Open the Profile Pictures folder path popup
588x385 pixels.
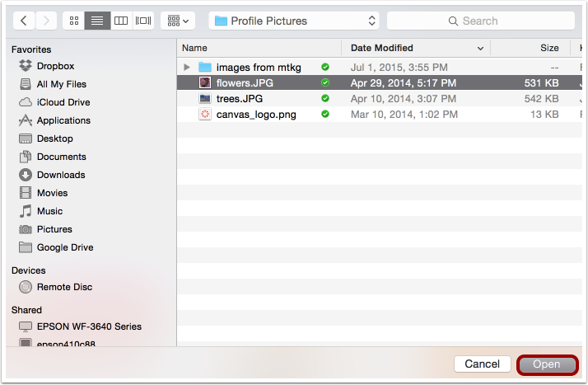pos(294,21)
